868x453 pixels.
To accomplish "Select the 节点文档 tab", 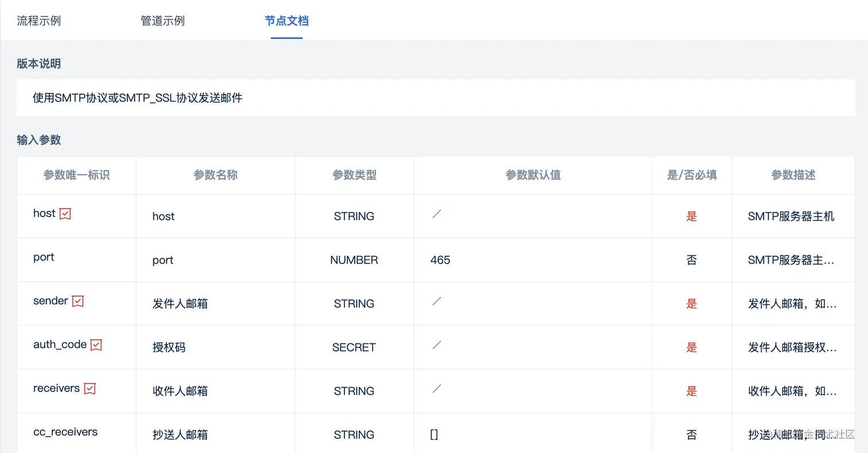I will (286, 21).
